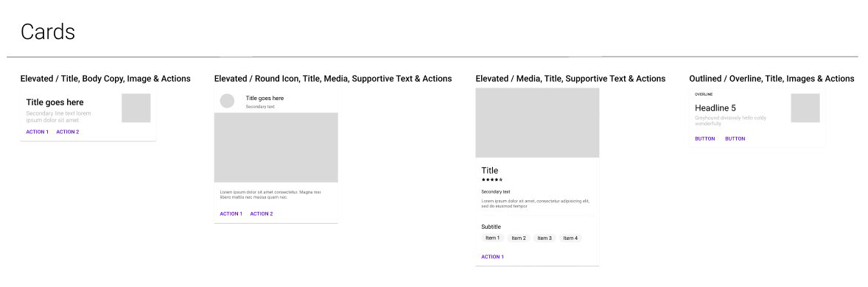Select the Item 4 chip
868x287 pixels.
click(571, 238)
